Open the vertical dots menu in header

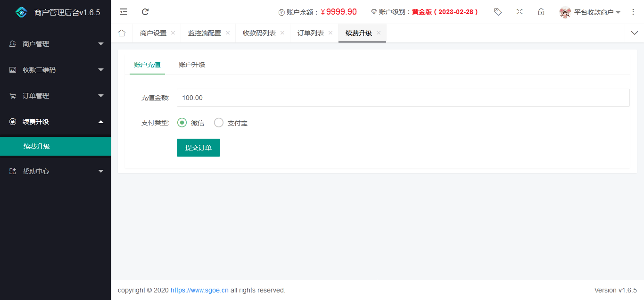pos(633,11)
